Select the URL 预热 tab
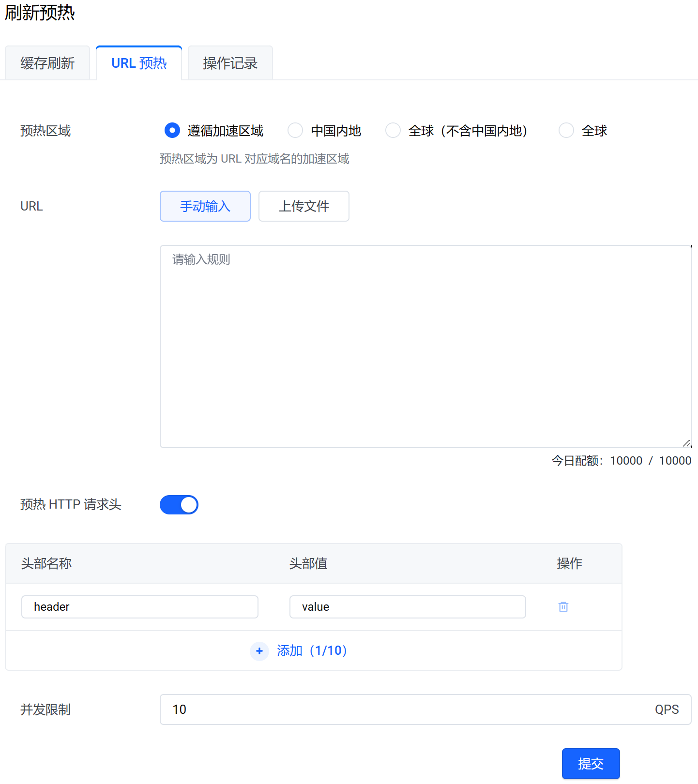 point(139,63)
